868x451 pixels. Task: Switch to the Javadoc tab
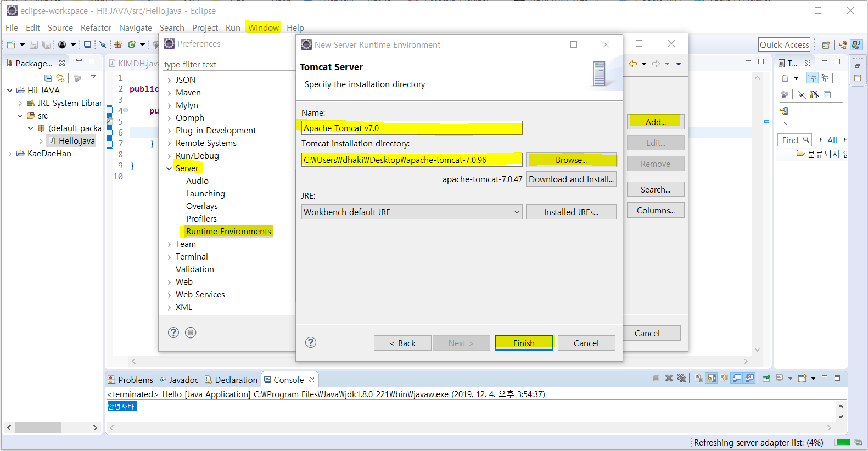179,380
